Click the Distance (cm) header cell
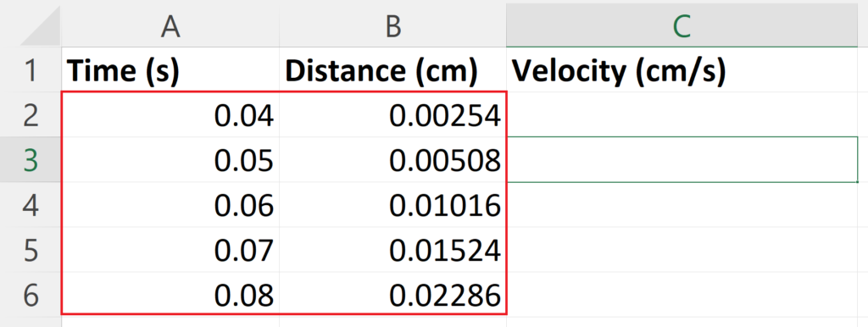Image resolution: width=868 pixels, height=327 pixels. pos(393,70)
